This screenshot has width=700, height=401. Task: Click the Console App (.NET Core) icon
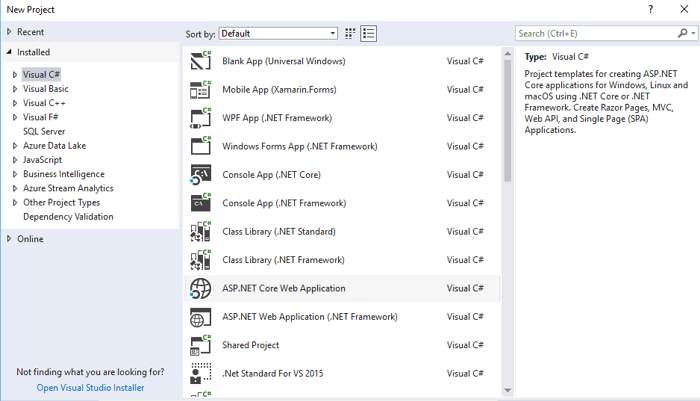(x=199, y=175)
